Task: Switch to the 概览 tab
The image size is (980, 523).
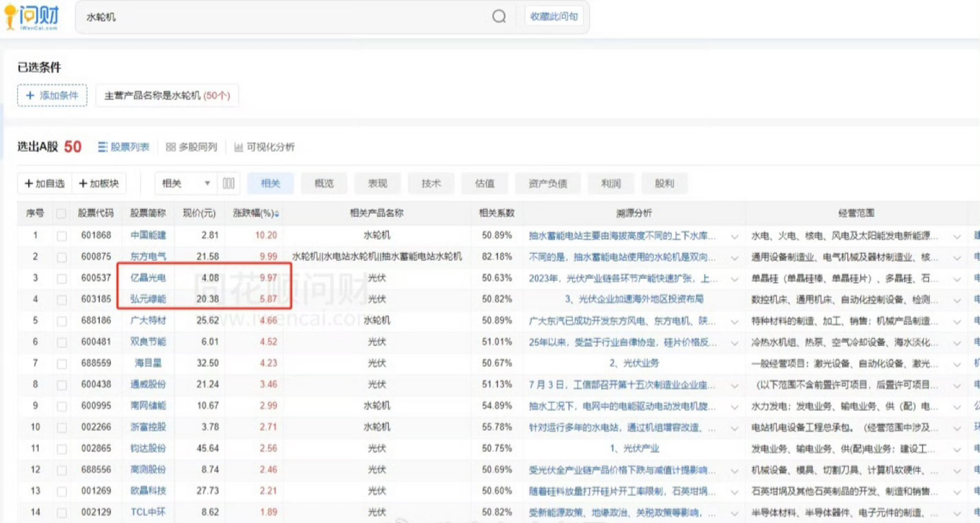Action: [x=324, y=183]
